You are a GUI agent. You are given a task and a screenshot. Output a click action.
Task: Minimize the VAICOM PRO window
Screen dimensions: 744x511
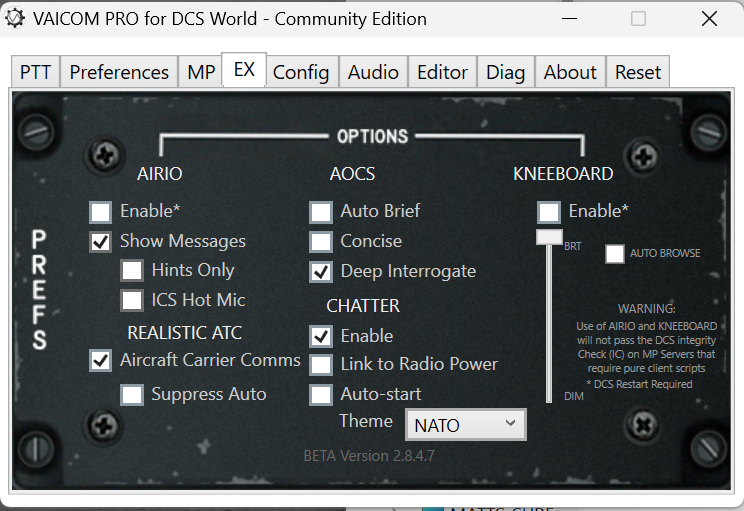(x=569, y=19)
